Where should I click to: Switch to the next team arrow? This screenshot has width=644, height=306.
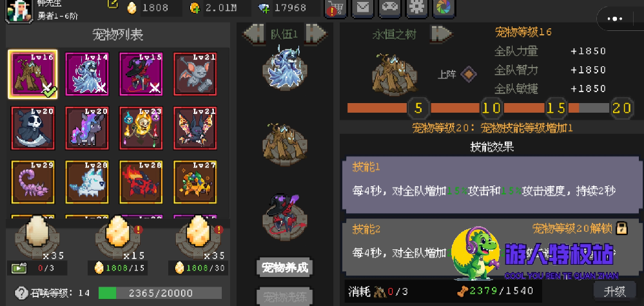pyautogui.click(x=316, y=33)
